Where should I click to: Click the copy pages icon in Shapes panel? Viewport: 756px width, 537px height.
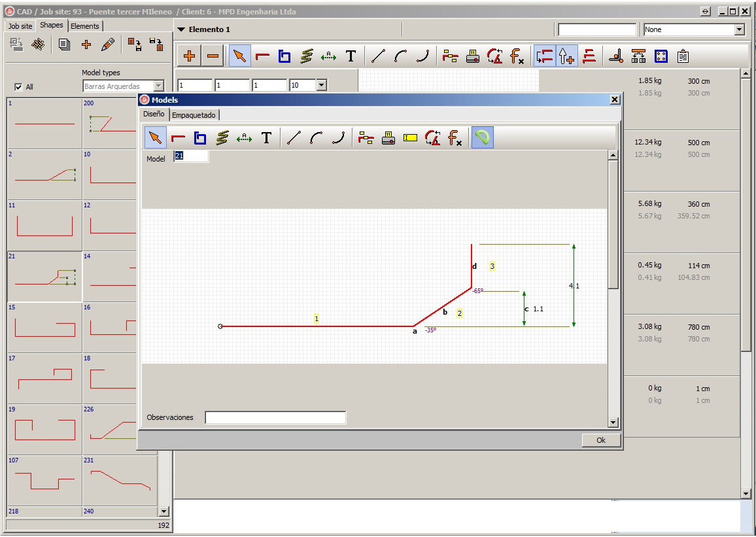[x=64, y=44]
